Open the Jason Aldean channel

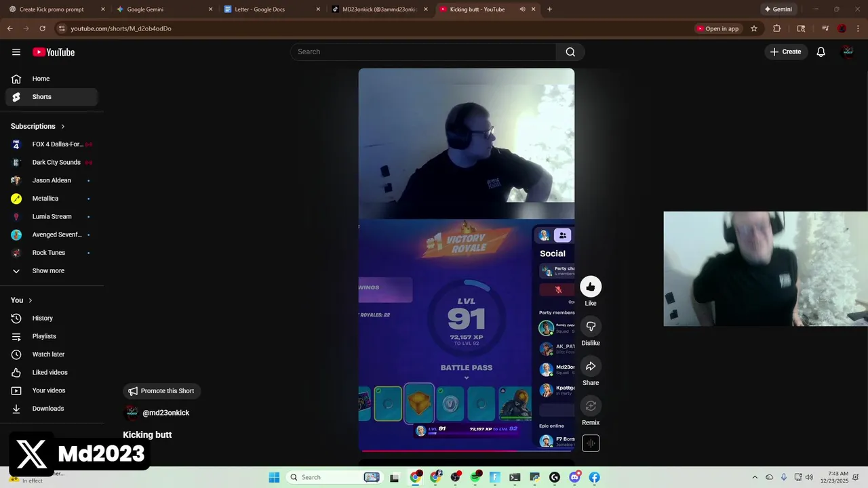(51, 180)
